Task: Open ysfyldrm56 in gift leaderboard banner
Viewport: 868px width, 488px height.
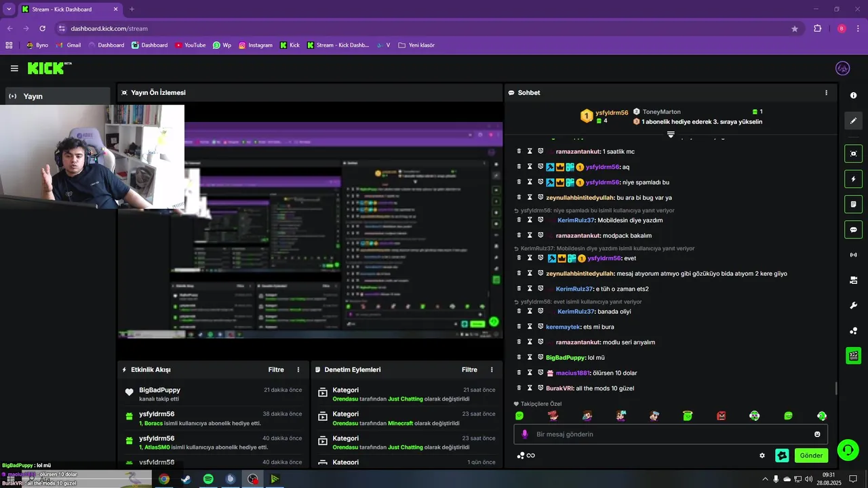Action: click(612, 113)
